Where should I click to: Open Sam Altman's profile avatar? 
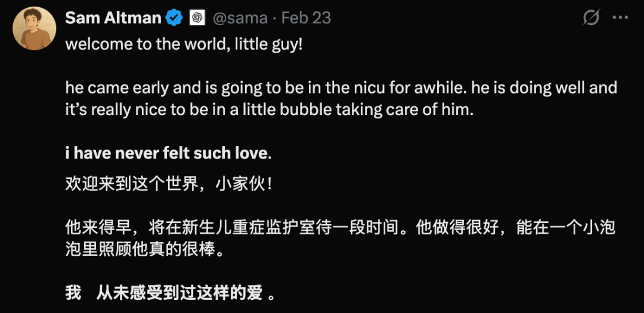[35, 28]
